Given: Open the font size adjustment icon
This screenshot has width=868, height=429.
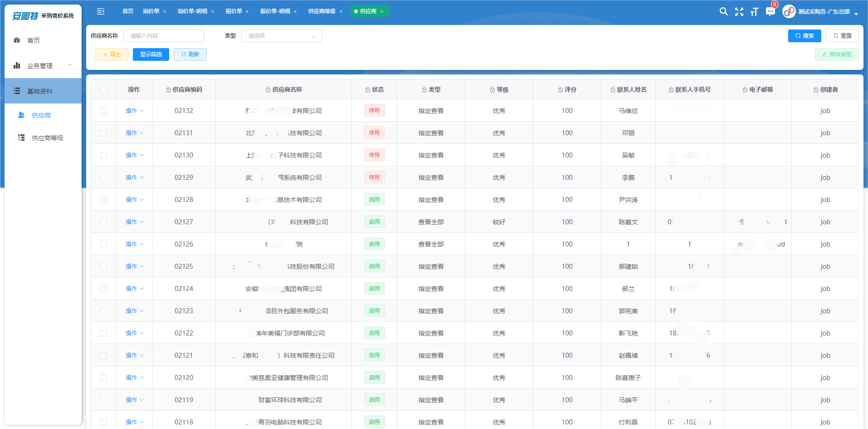Looking at the screenshot, I should [x=754, y=12].
